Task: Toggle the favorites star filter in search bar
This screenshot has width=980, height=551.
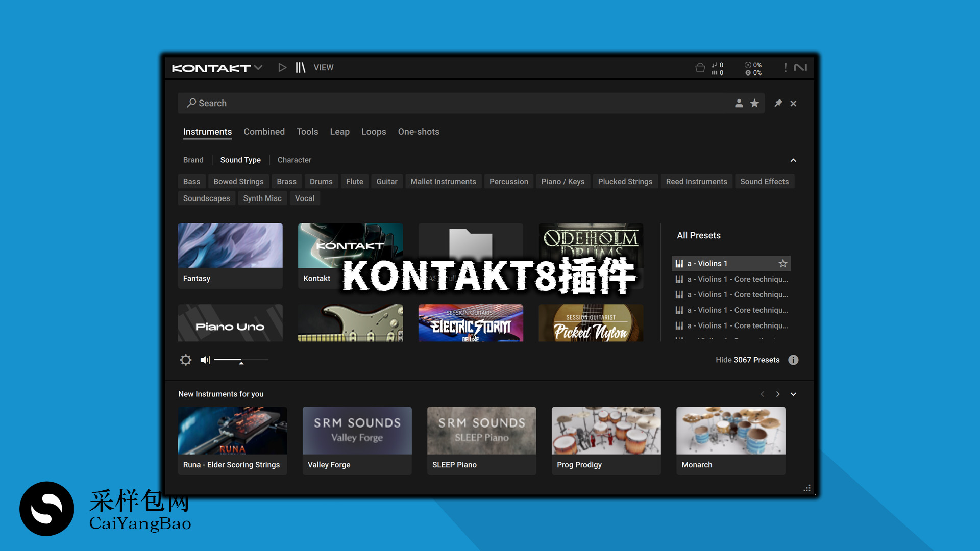Action: point(754,103)
